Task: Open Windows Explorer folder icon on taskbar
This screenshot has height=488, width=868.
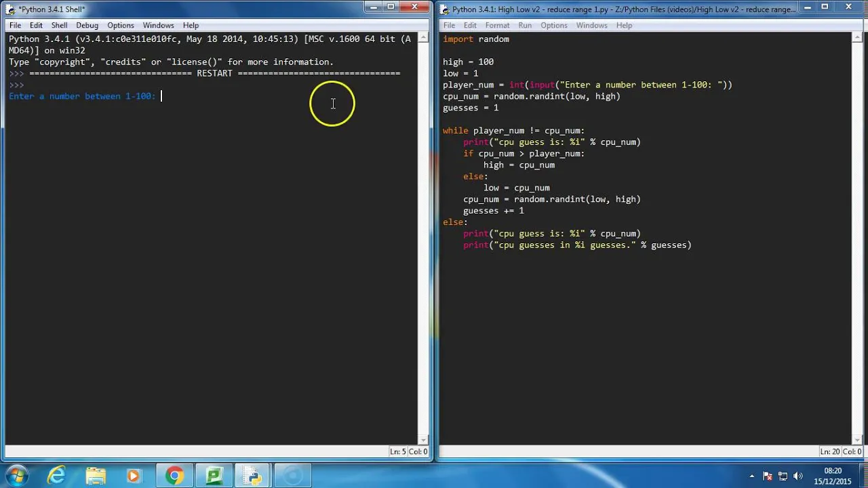Action: (96, 476)
